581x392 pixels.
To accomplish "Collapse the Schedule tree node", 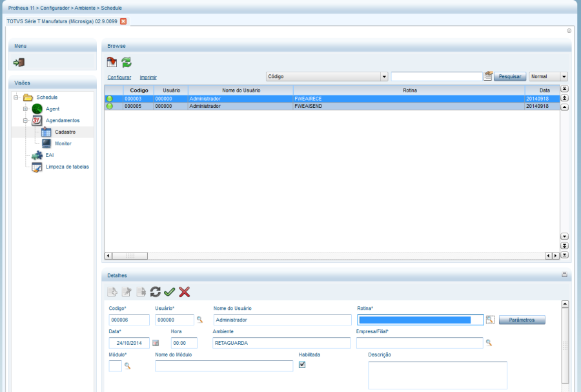I will click(16, 98).
